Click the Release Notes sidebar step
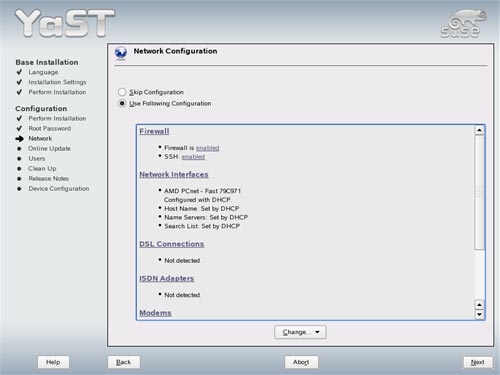This screenshot has height=375, width=500. [x=49, y=179]
